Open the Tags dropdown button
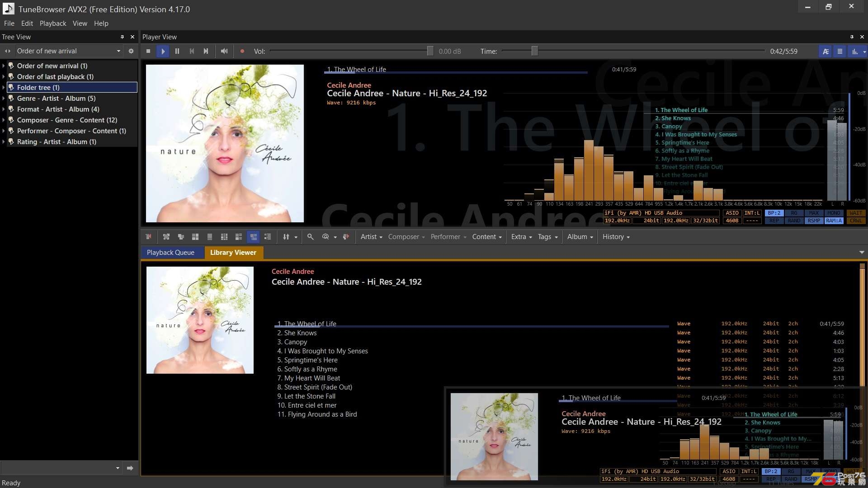This screenshot has height=488, width=868. tap(547, 237)
